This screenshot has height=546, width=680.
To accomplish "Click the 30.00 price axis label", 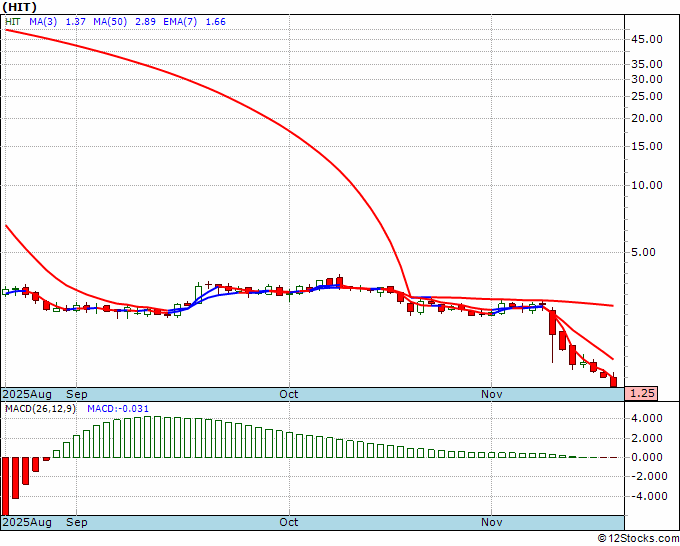I will coord(647,79).
